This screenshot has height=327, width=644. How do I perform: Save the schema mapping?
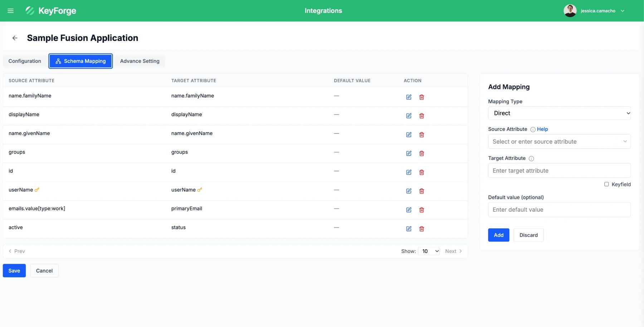14,271
